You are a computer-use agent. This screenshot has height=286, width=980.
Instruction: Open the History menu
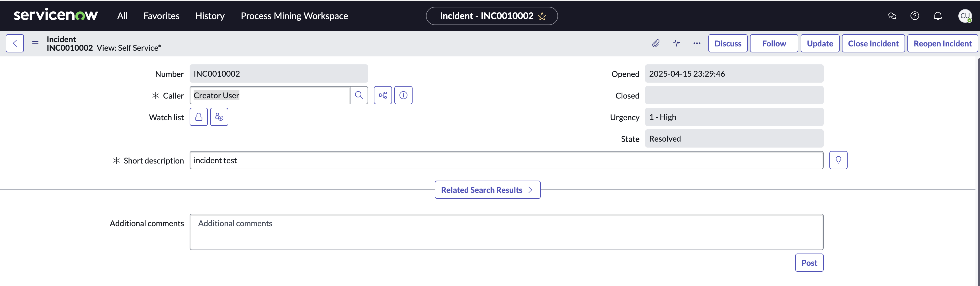[210, 16]
